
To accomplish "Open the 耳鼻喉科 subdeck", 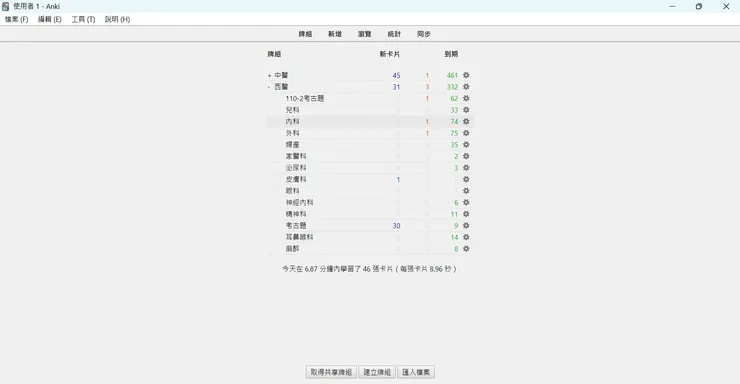I will click(299, 237).
